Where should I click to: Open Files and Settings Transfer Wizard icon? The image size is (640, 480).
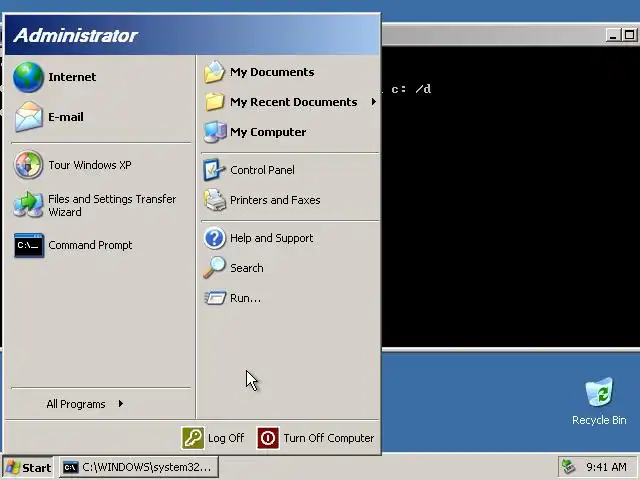click(x=28, y=205)
